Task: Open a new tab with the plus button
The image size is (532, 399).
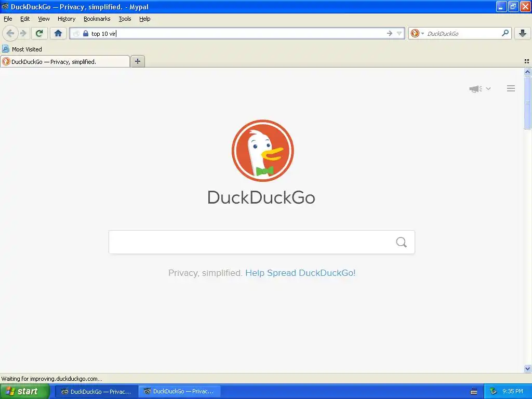Action: pyautogui.click(x=137, y=61)
